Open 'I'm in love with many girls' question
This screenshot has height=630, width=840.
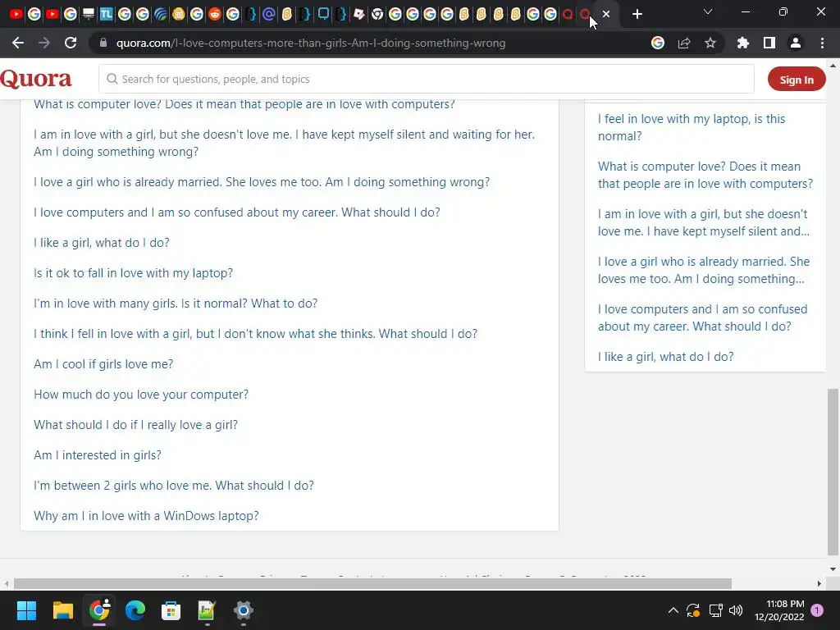pyautogui.click(x=176, y=304)
